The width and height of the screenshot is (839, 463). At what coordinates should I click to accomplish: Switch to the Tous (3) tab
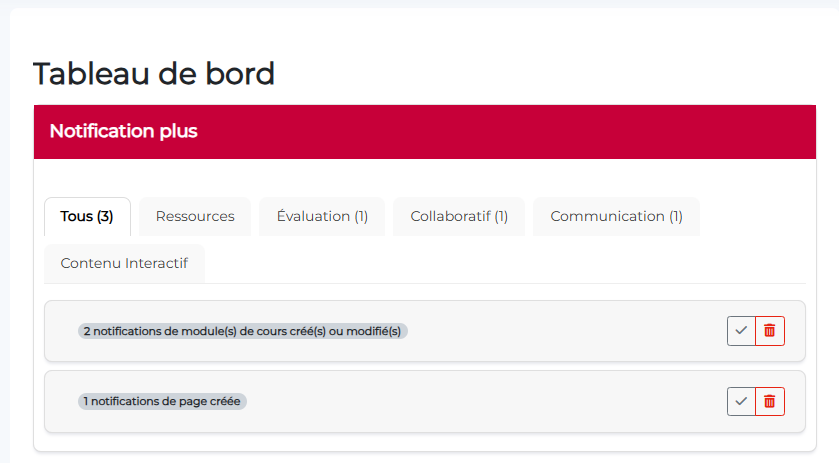[x=87, y=216]
